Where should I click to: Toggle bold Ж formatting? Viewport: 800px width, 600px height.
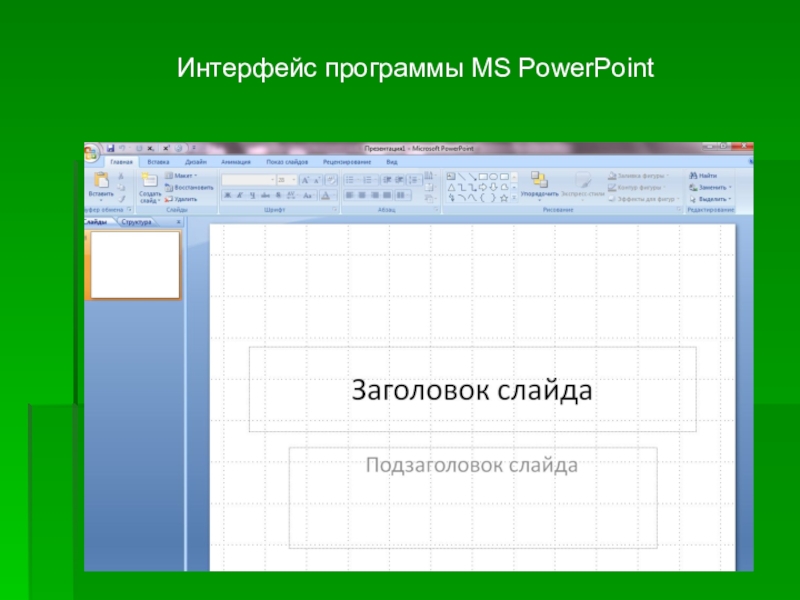click(228, 195)
